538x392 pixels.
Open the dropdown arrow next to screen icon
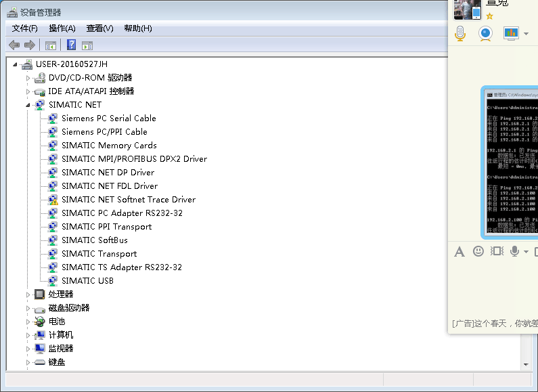(x=526, y=34)
